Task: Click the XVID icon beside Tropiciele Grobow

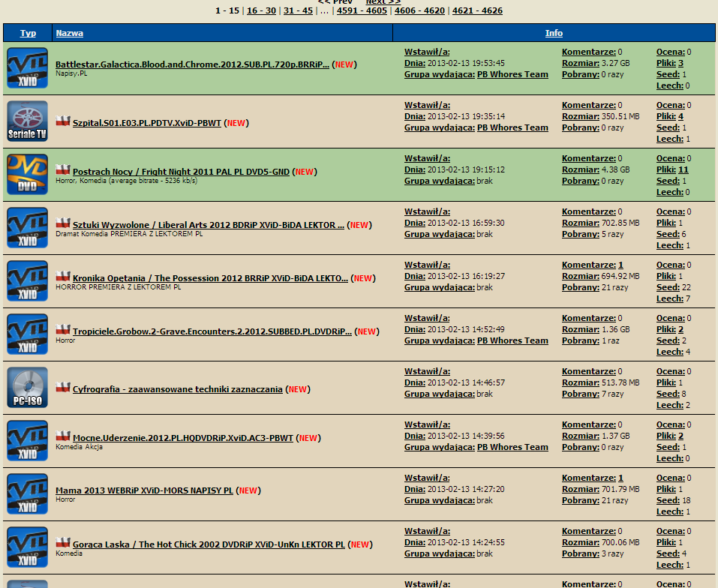Action: tap(28, 334)
